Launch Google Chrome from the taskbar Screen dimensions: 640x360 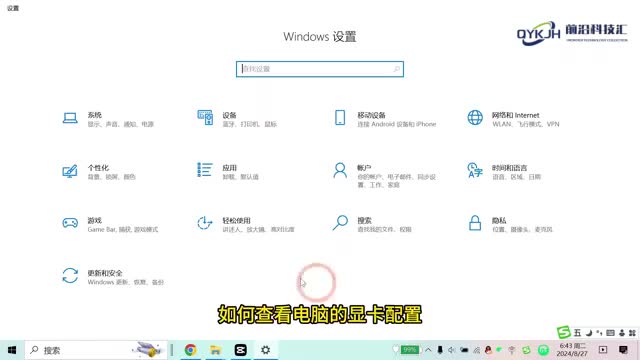190,350
